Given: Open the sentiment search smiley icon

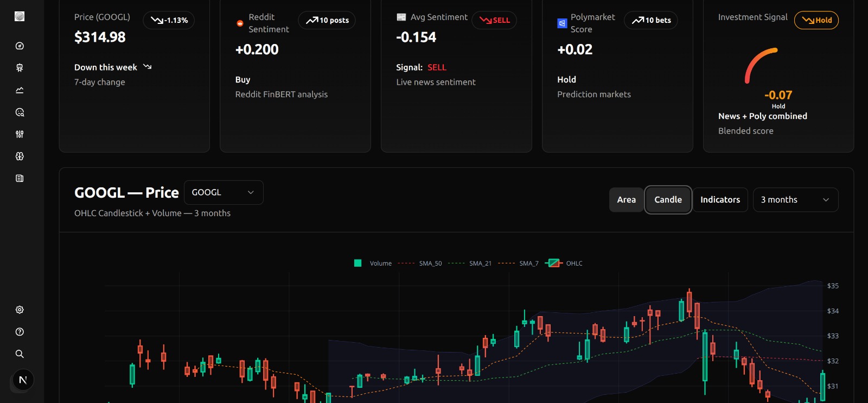Looking at the screenshot, I should coord(20,112).
